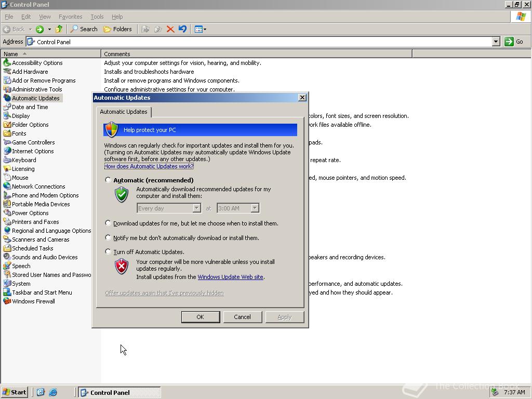Viewport: 532px width, 399px height.
Task: Click the Power Options icon
Action: tap(7, 212)
